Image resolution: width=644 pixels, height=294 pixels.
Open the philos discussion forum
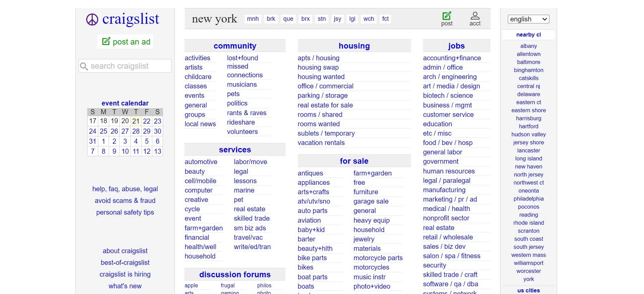[x=264, y=285]
